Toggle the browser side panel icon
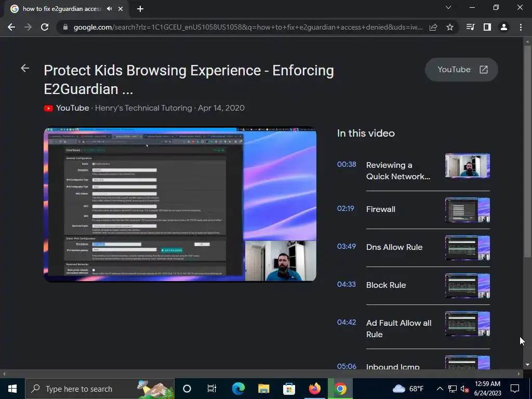Image resolution: width=532 pixels, height=399 pixels. coord(487,27)
